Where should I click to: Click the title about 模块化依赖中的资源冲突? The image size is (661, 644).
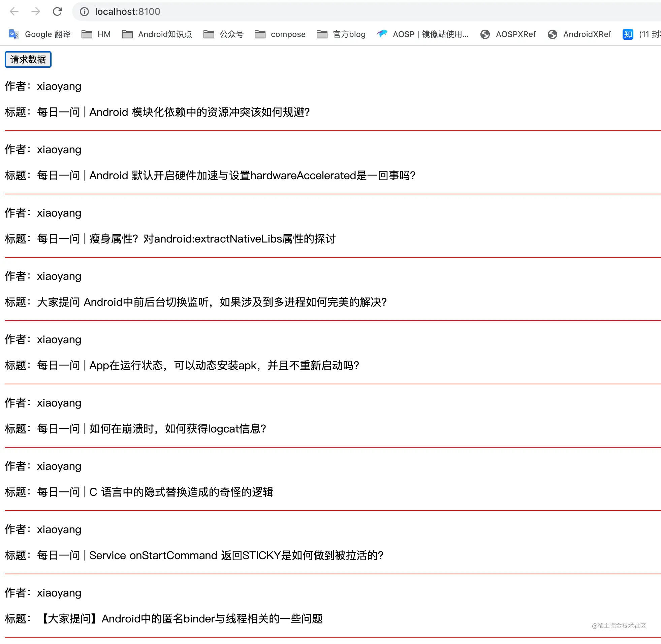coord(157,112)
